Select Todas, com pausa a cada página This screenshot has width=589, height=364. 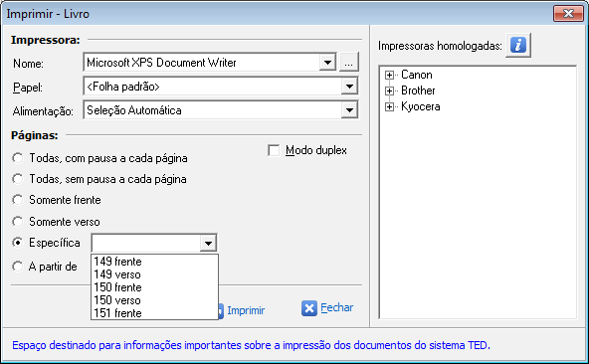pos(17,158)
